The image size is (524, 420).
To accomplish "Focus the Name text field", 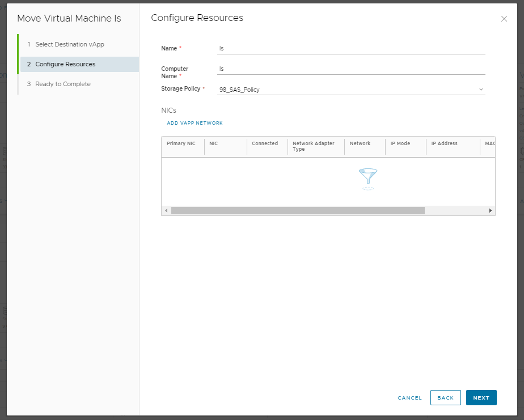I will pos(351,49).
